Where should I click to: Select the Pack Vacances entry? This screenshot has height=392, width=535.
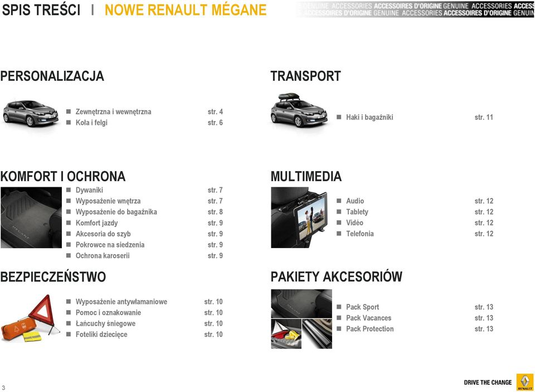click(368, 318)
